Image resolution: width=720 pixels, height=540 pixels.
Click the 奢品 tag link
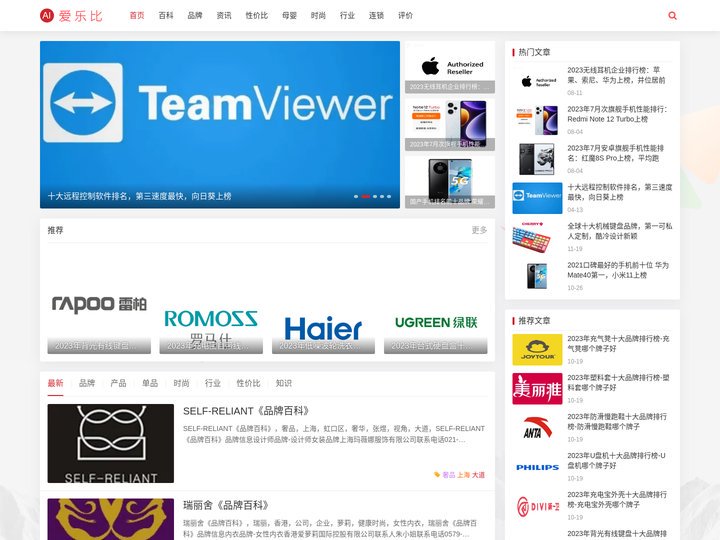(x=449, y=475)
